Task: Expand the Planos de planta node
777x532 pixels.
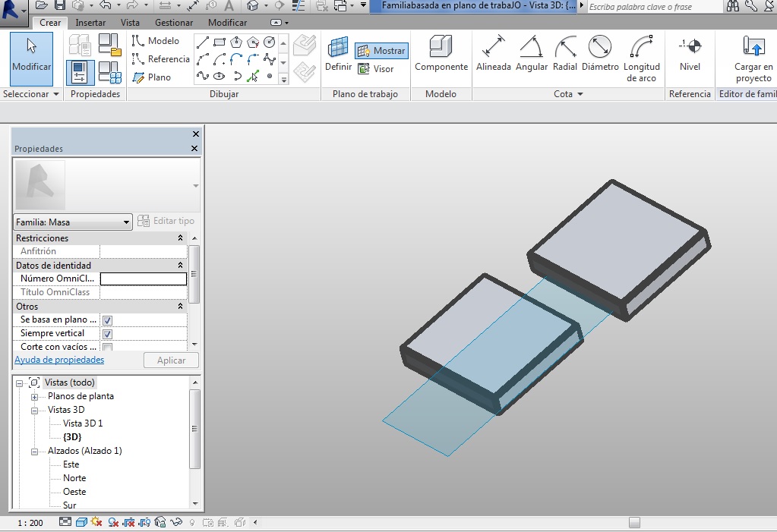Action: [34, 397]
